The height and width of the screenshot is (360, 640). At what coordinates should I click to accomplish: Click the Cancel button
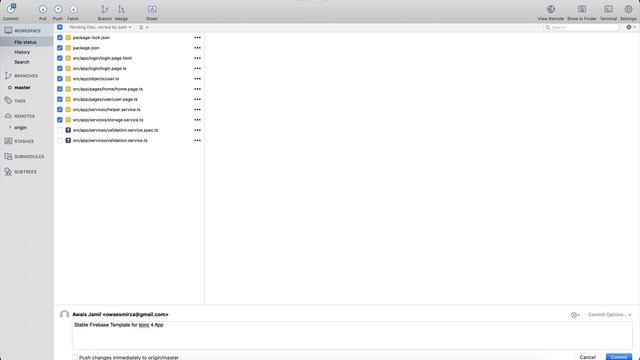(587, 357)
